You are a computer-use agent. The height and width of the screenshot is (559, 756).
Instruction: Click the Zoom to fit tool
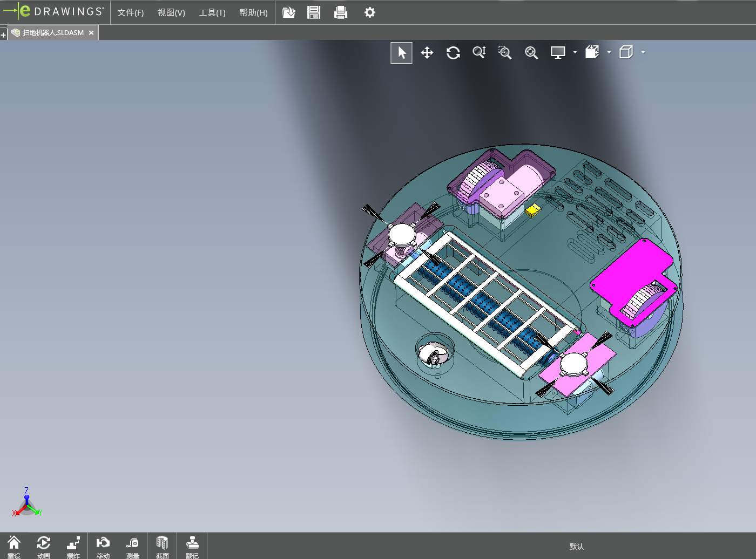tap(531, 52)
